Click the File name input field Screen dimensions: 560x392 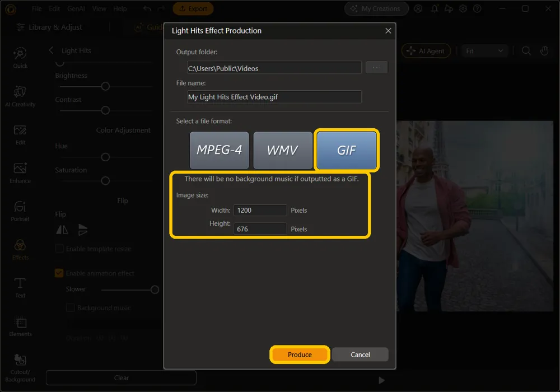[274, 97]
